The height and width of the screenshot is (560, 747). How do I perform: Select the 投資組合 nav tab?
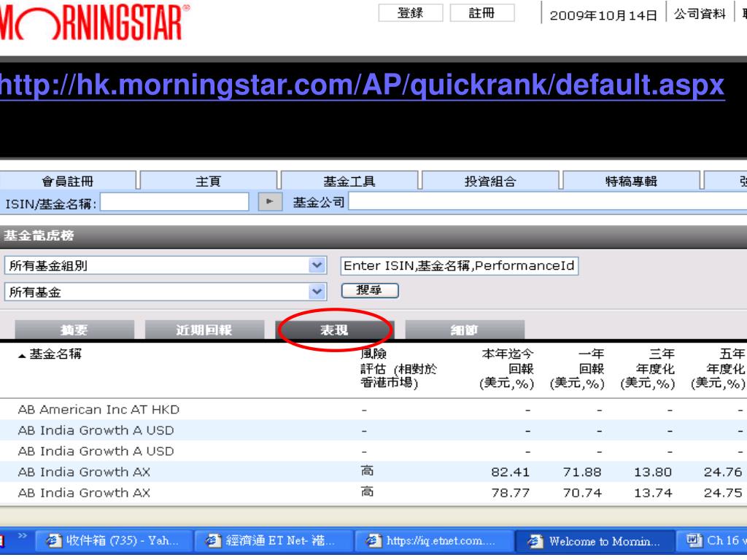(490, 181)
